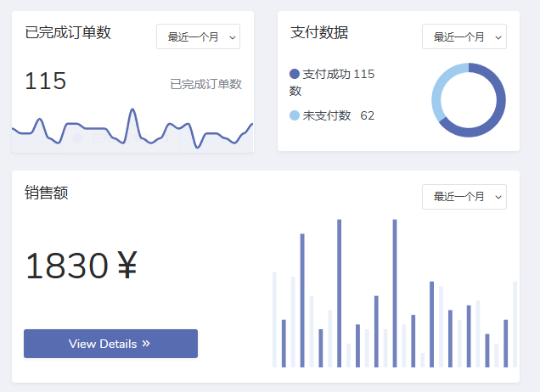Screen dimensions: 540x392
Task: Click the 销售额 card heading
Action: click(x=47, y=193)
